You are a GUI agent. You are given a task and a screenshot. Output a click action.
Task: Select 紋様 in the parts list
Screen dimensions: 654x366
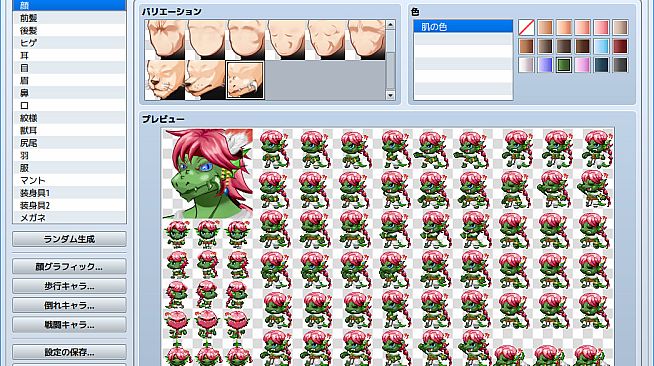[69, 118]
